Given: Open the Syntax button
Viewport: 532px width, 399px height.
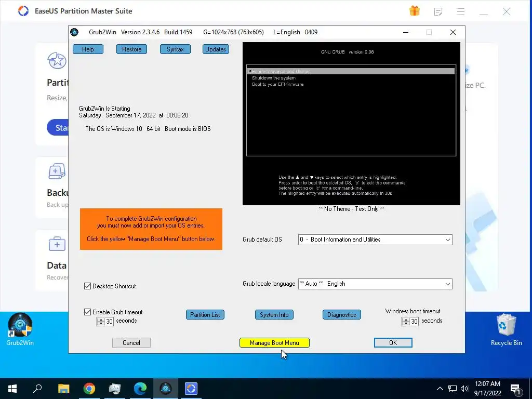Looking at the screenshot, I should [175, 49].
